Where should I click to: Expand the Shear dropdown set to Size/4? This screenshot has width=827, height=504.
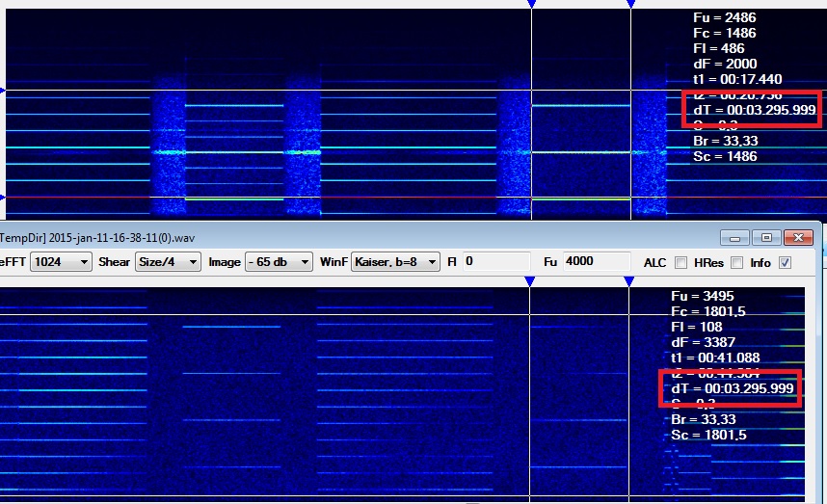pos(168,261)
